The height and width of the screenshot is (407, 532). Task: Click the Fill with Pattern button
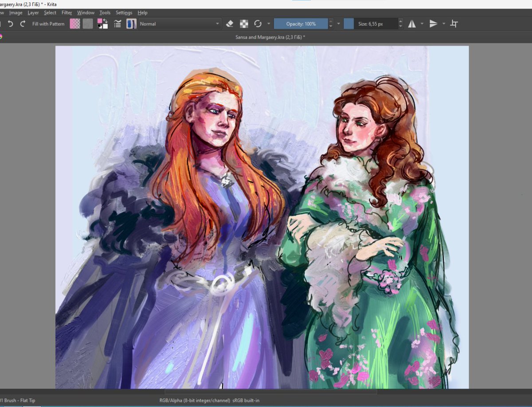pos(48,24)
